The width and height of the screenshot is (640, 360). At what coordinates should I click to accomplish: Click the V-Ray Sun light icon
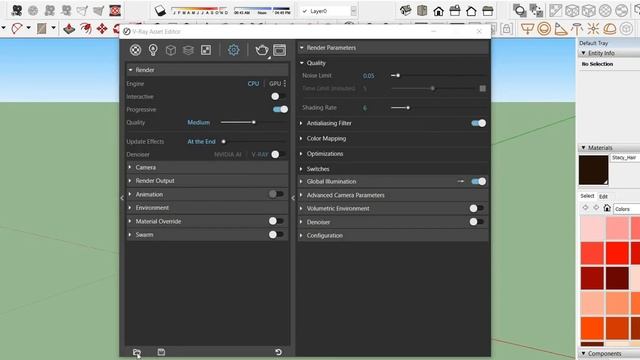click(593, 29)
